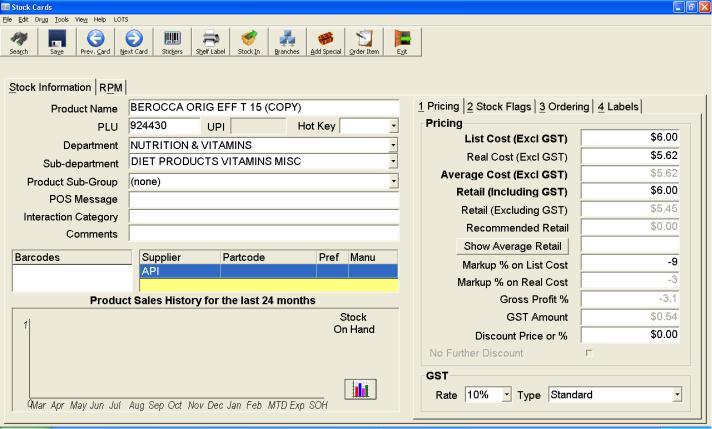Viewport: 712px width, 429px height.
Task: Expand the Department dropdown
Action: 393,145
